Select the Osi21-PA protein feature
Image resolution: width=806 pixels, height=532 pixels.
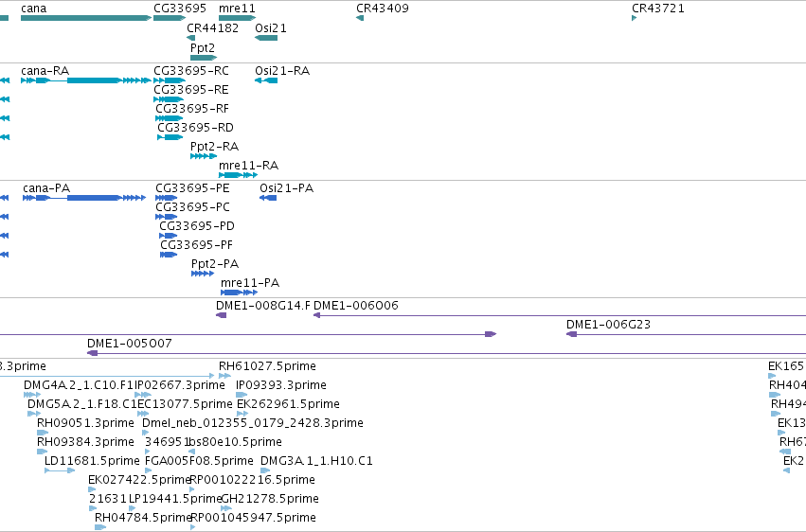click(x=268, y=198)
